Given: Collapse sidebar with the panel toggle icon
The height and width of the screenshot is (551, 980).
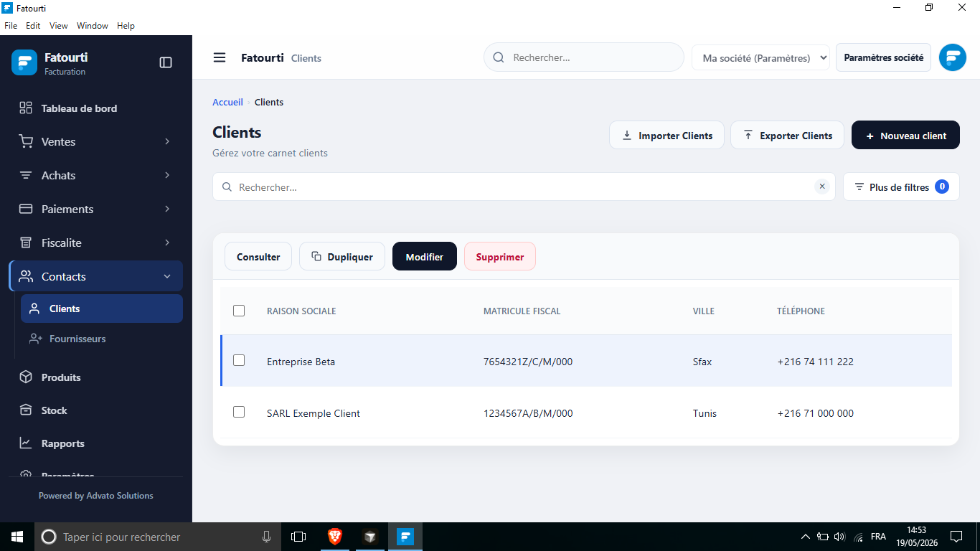Looking at the screenshot, I should pyautogui.click(x=166, y=62).
